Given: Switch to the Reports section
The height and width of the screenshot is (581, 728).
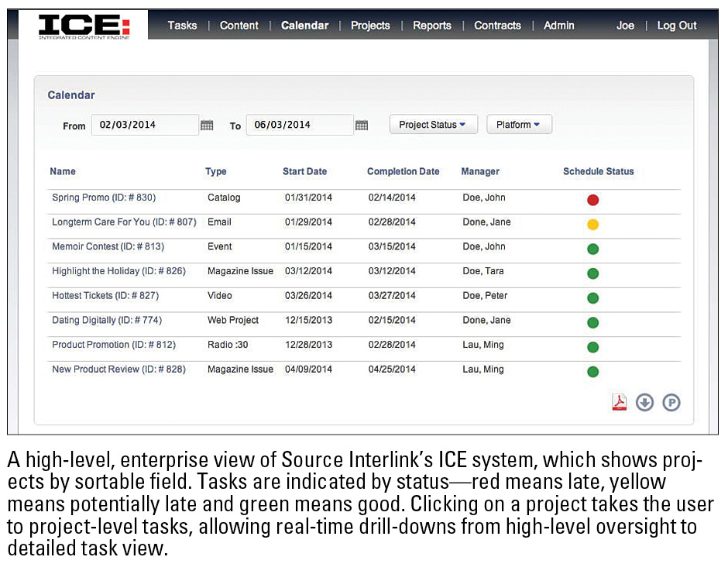Looking at the screenshot, I should pos(431,26).
